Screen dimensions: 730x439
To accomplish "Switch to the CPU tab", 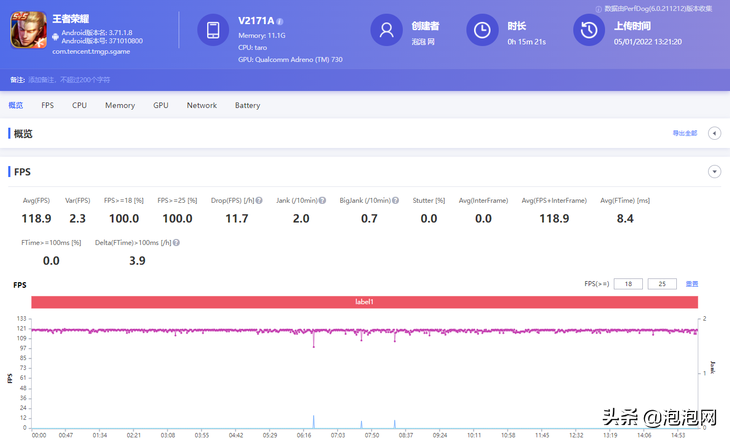I will coord(79,105).
